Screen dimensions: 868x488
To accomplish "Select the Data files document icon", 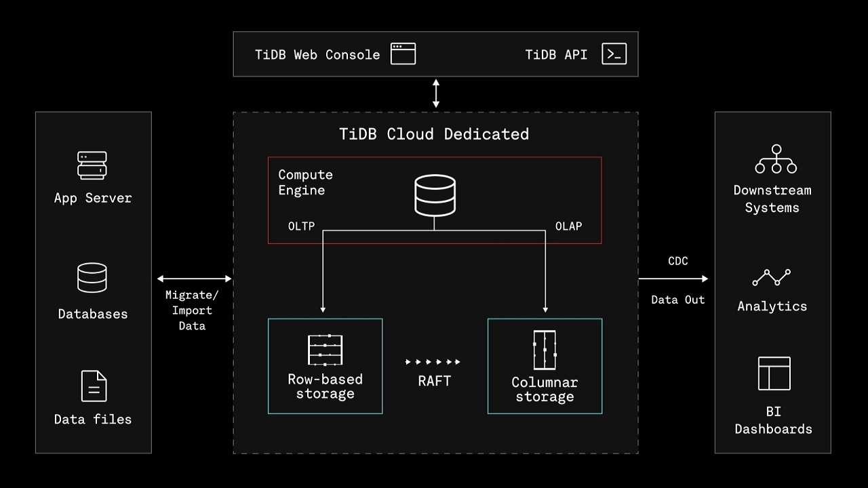I will [94, 386].
